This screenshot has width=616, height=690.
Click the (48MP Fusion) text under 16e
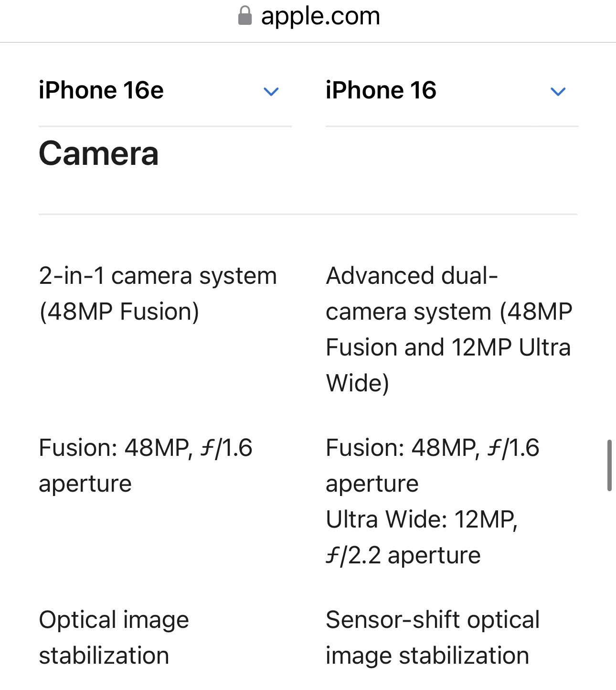click(x=119, y=312)
